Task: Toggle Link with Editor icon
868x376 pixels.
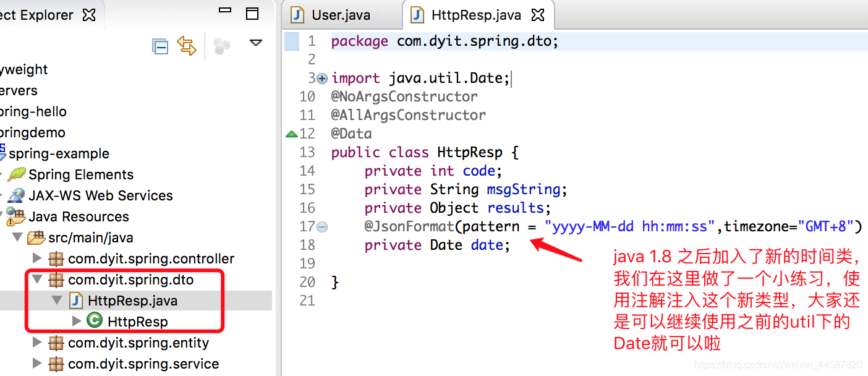Action: click(187, 46)
